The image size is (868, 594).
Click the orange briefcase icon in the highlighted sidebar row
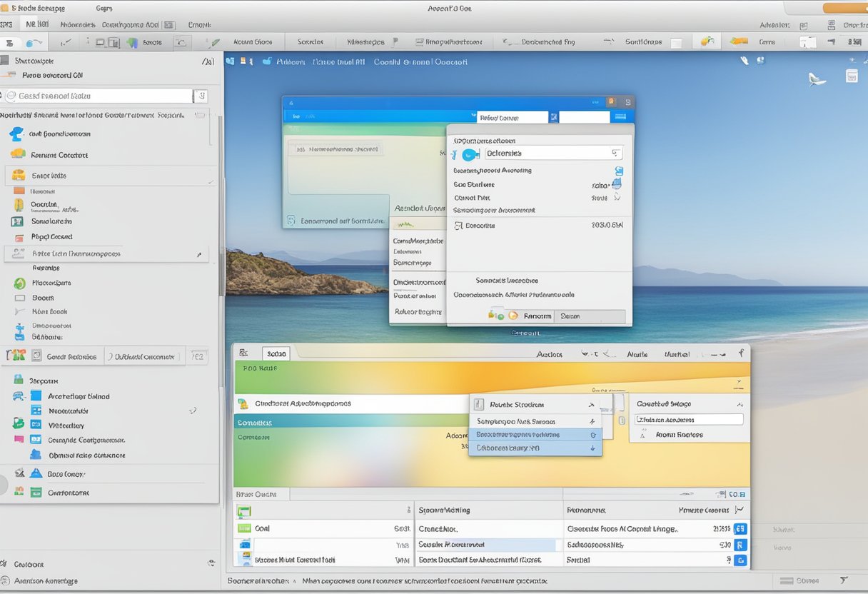click(17, 175)
